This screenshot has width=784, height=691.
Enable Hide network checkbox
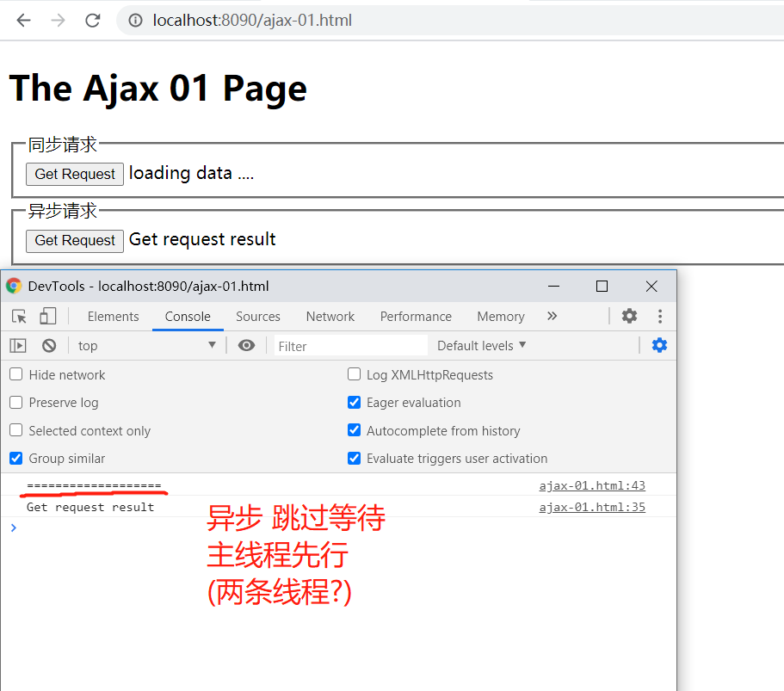click(16, 374)
